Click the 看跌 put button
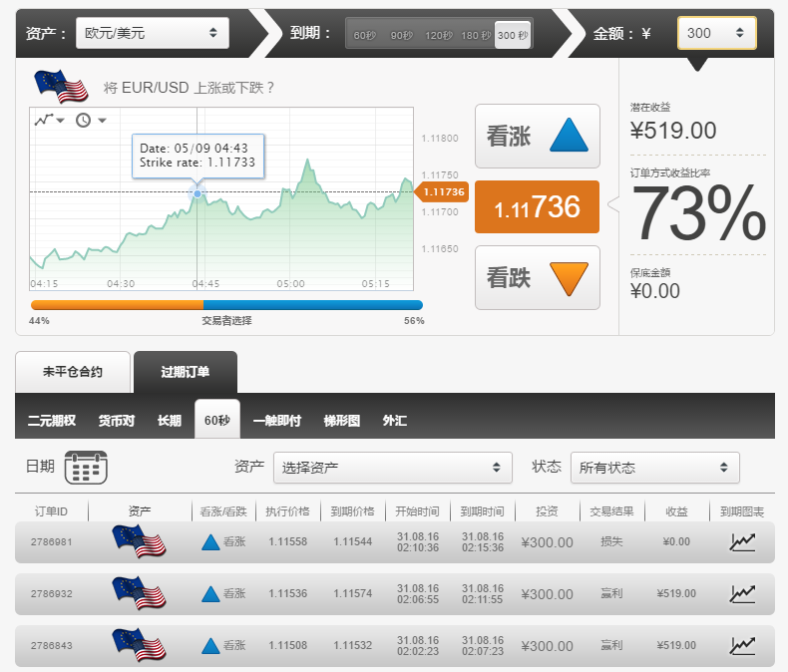 click(x=538, y=278)
